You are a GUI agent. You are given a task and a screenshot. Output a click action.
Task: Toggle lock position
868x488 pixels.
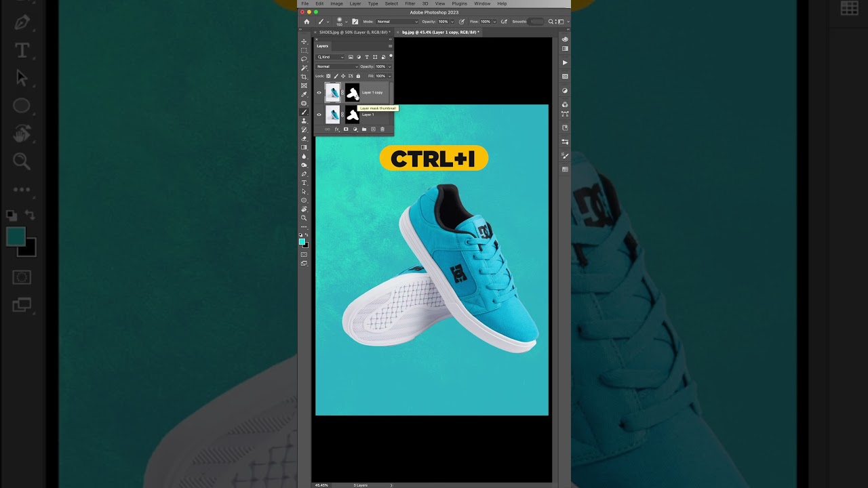(x=343, y=76)
